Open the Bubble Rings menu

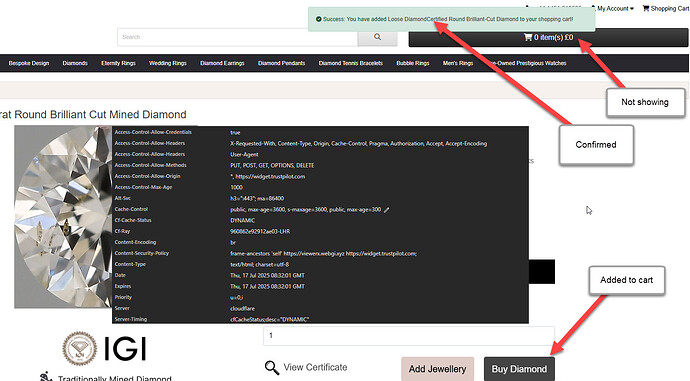coord(413,63)
